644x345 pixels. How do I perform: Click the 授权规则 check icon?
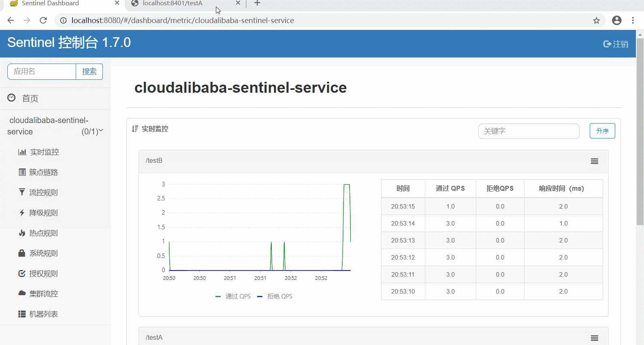coord(22,273)
